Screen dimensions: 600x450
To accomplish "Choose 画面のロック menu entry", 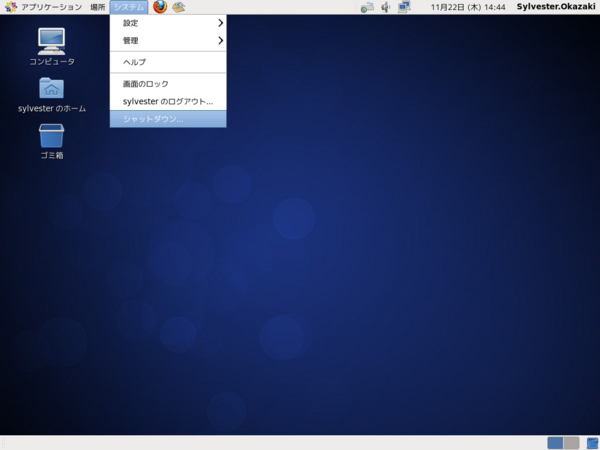I will 168,84.
